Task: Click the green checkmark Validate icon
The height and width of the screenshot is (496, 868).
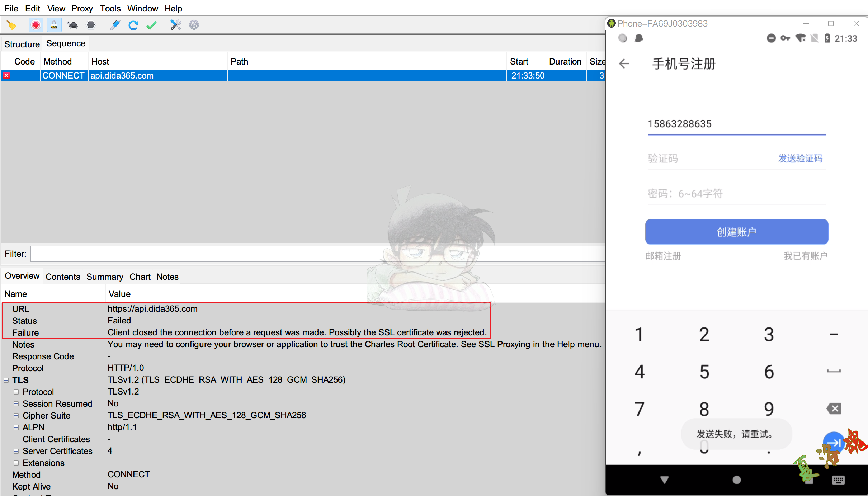Action: (x=152, y=25)
